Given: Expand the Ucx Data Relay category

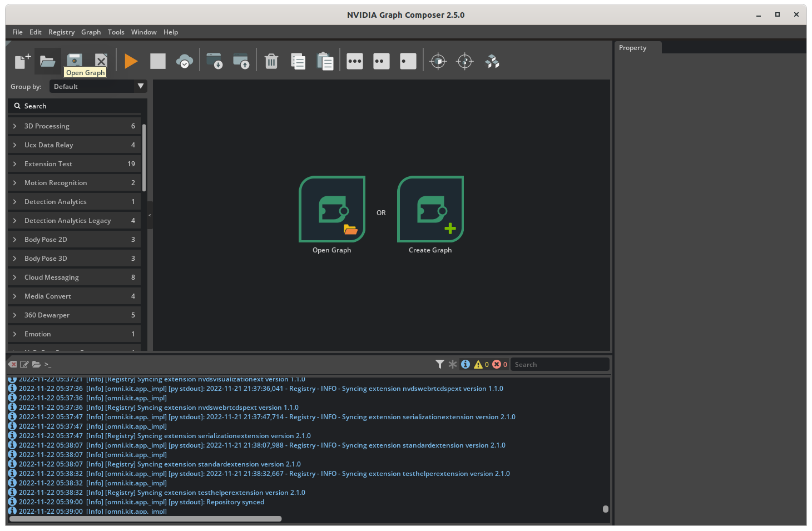Looking at the screenshot, I should pyautogui.click(x=74, y=145).
